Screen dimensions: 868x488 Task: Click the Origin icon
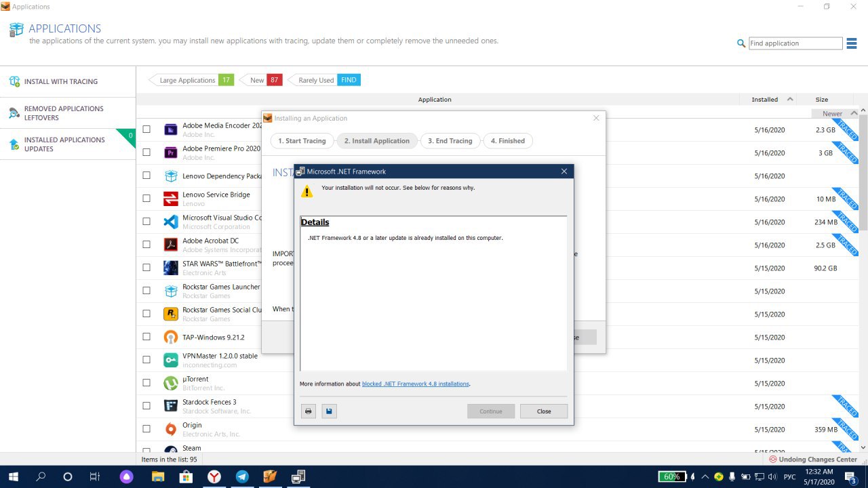pos(171,429)
